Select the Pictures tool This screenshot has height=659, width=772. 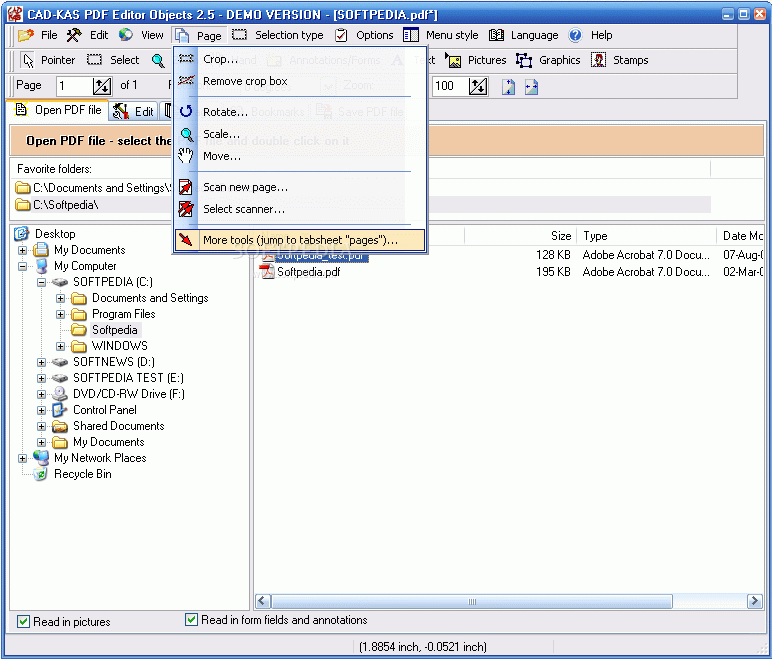click(476, 60)
